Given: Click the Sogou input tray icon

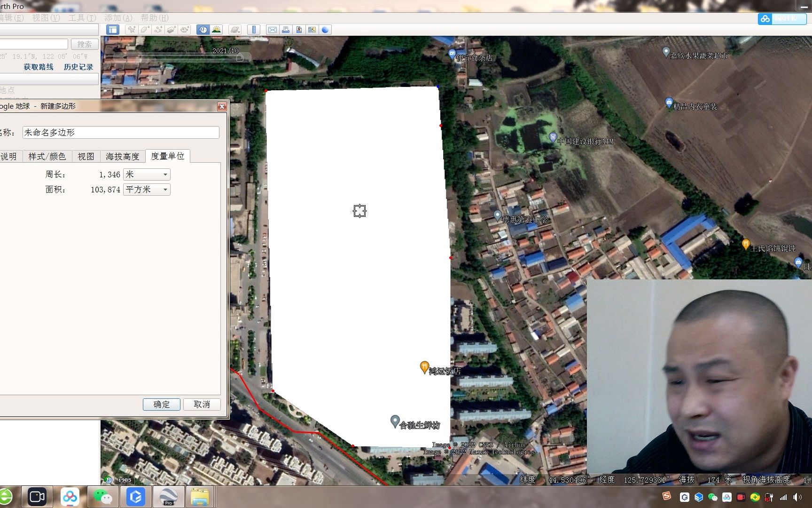Looking at the screenshot, I should [667, 496].
